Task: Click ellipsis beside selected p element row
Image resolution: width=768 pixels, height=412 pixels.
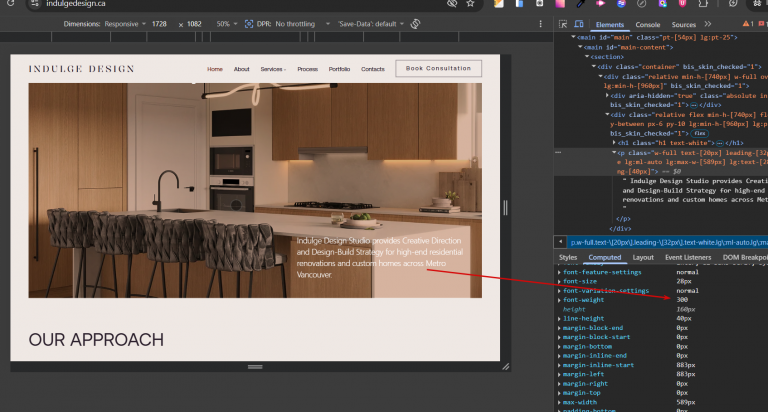Action: click(558, 153)
